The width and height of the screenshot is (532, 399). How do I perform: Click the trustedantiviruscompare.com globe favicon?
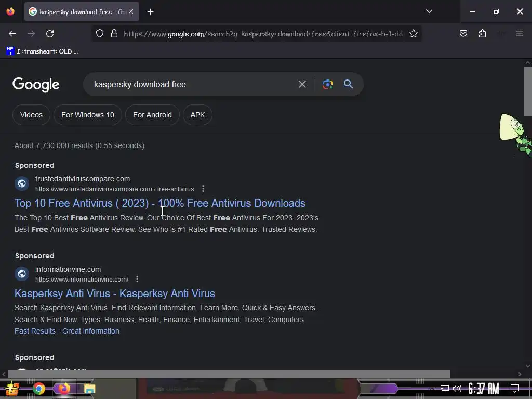(x=22, y=183)
